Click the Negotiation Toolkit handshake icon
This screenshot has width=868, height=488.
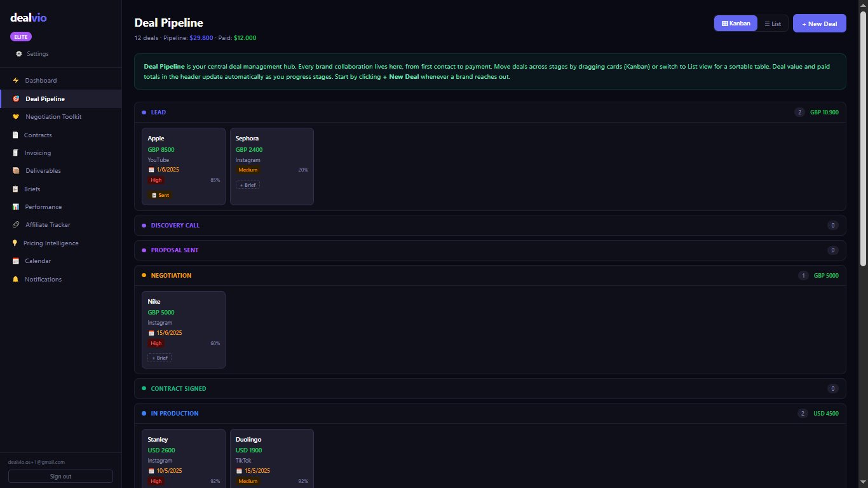[x=16, y=117]
